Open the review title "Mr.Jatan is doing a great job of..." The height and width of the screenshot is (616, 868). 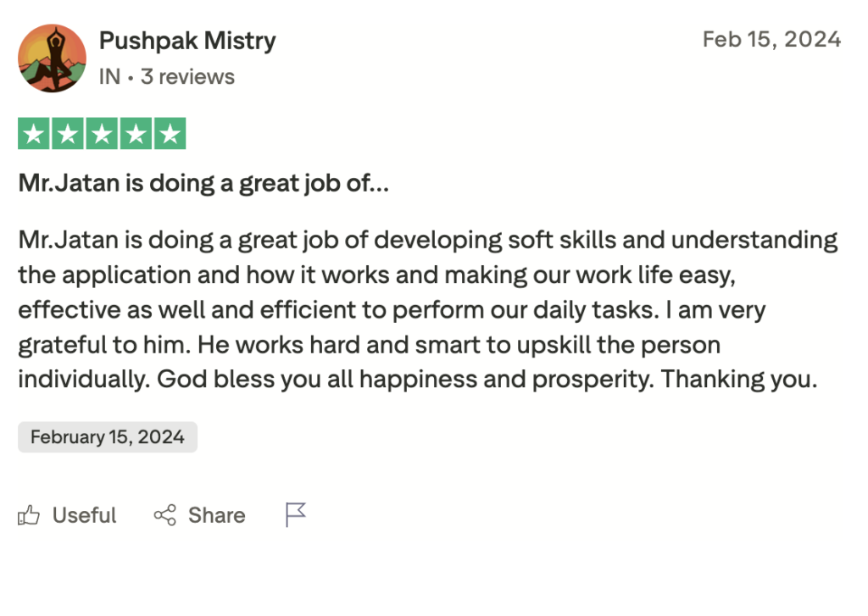pos(203,183)
